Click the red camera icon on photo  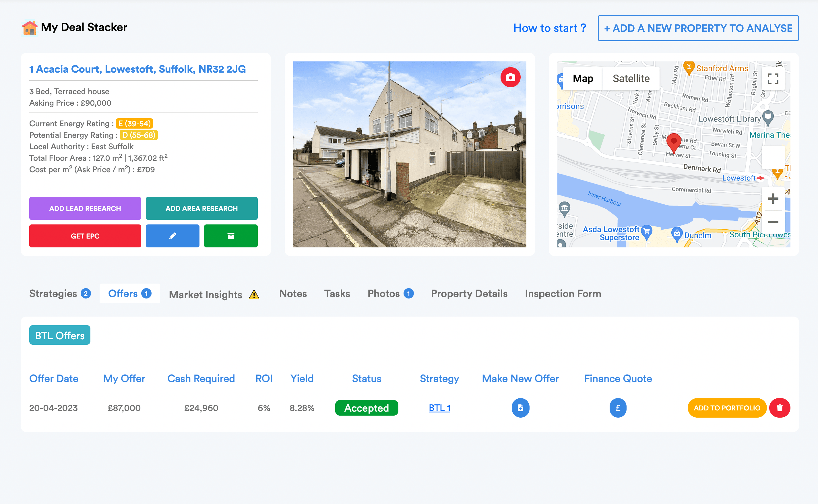pos(510,77)
